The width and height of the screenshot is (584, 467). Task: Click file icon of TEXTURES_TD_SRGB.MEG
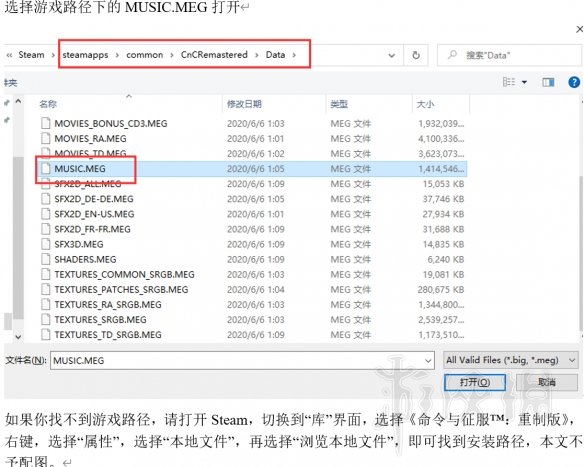[45, 334]
